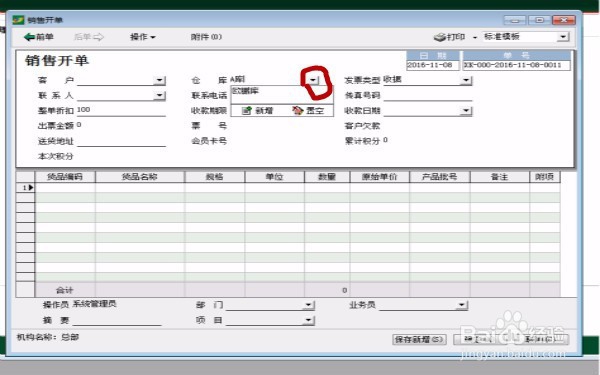Click 保存新增(S) button
The image size is (600, 375).
pyautogui.click(x=419, y=339)
